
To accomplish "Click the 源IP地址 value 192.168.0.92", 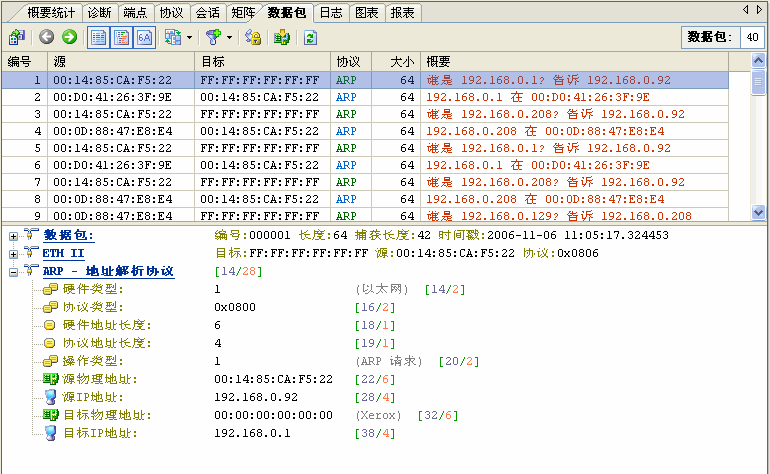I will click(256, 397).
